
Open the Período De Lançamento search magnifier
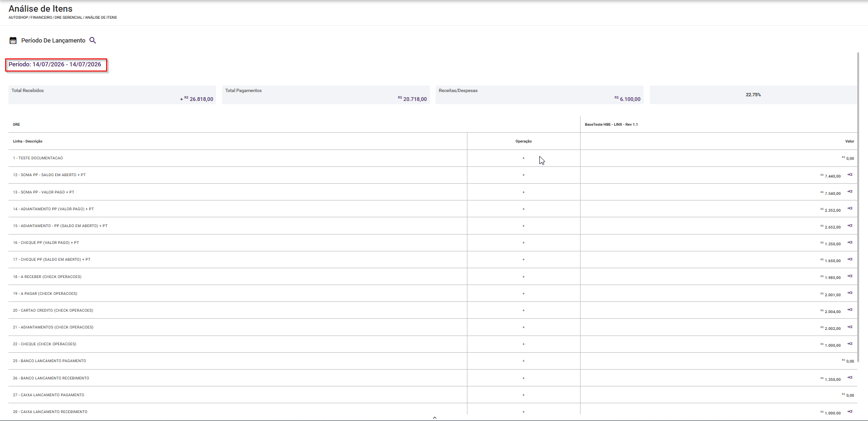click(93, 40)
